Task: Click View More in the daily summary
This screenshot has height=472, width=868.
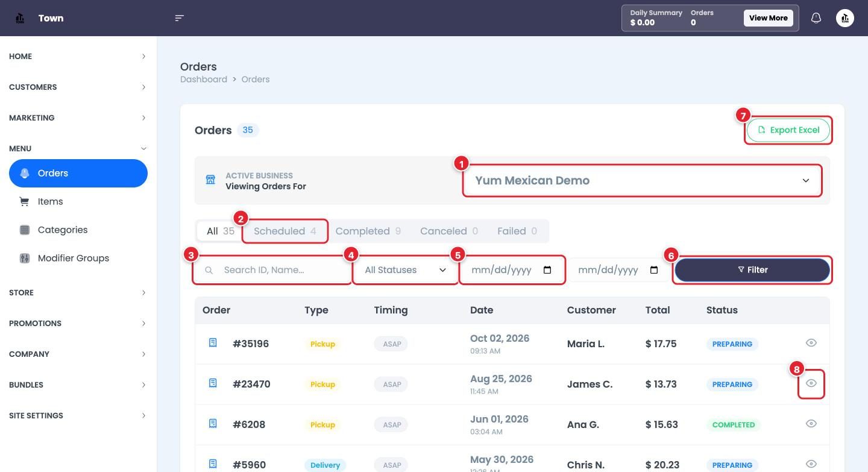Action: 769,18
